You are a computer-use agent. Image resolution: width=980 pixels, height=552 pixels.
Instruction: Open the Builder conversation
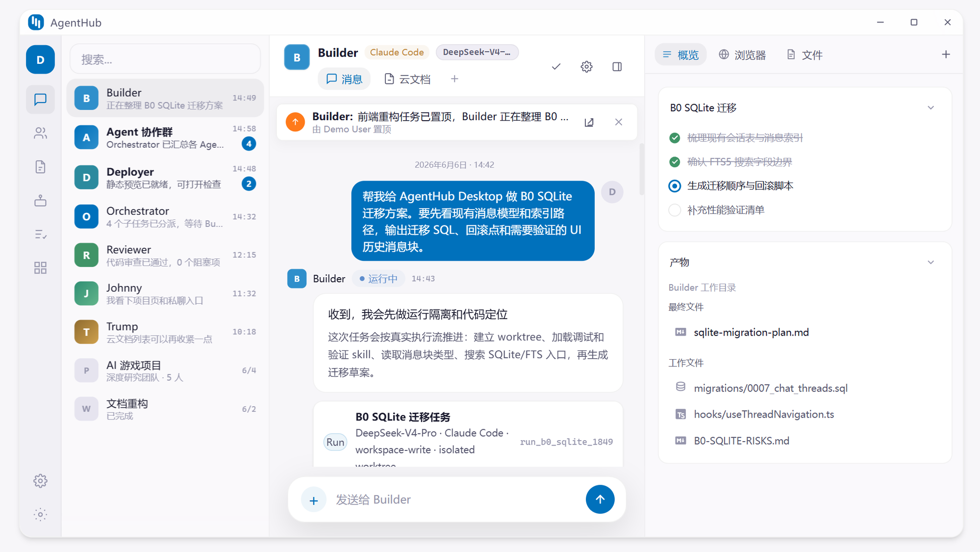[x=165, y=98]
